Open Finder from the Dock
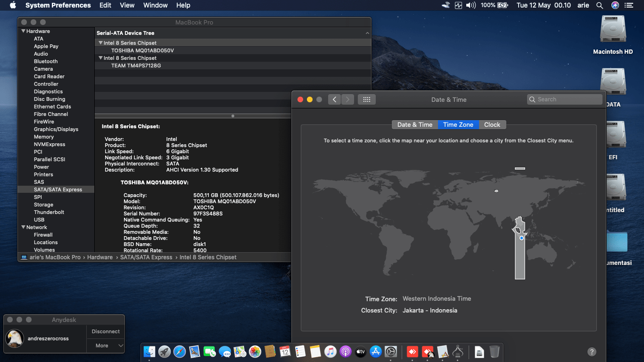644x362 pixels. pos(149,351)
